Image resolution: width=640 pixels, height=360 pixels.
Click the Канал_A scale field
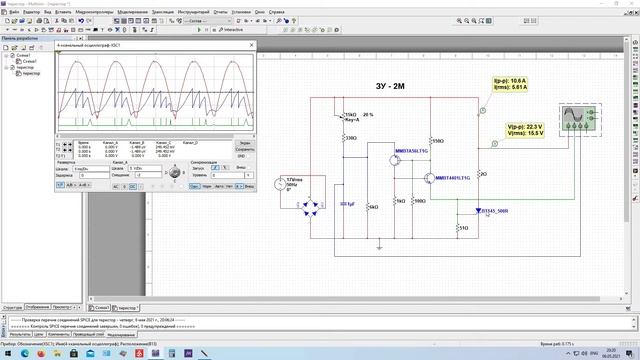pyautogui.click(x=144, y=169)
